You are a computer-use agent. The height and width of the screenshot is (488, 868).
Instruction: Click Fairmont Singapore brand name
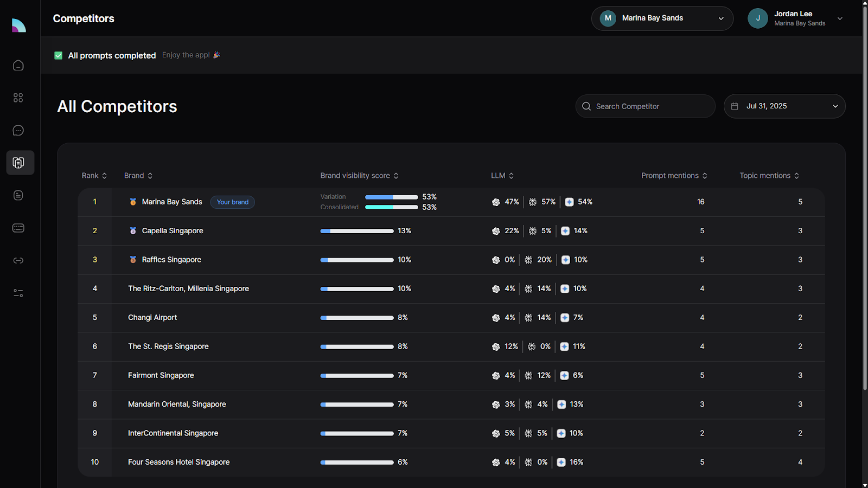(x=161, y=375)
